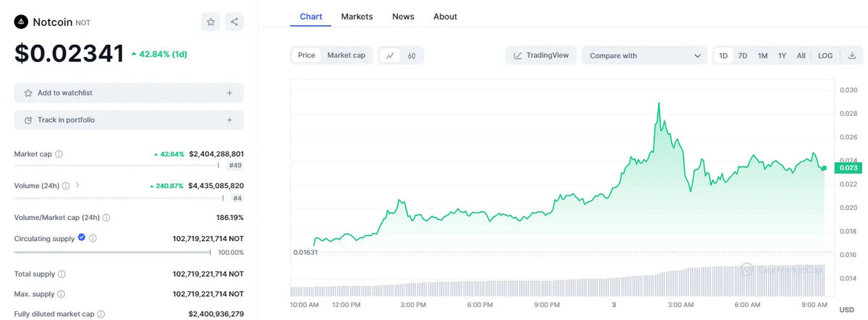Click info icon next to Circulating supply
The width and height of the screenshot is (868, 320).
pyautogui.click(x=93, y=237)
